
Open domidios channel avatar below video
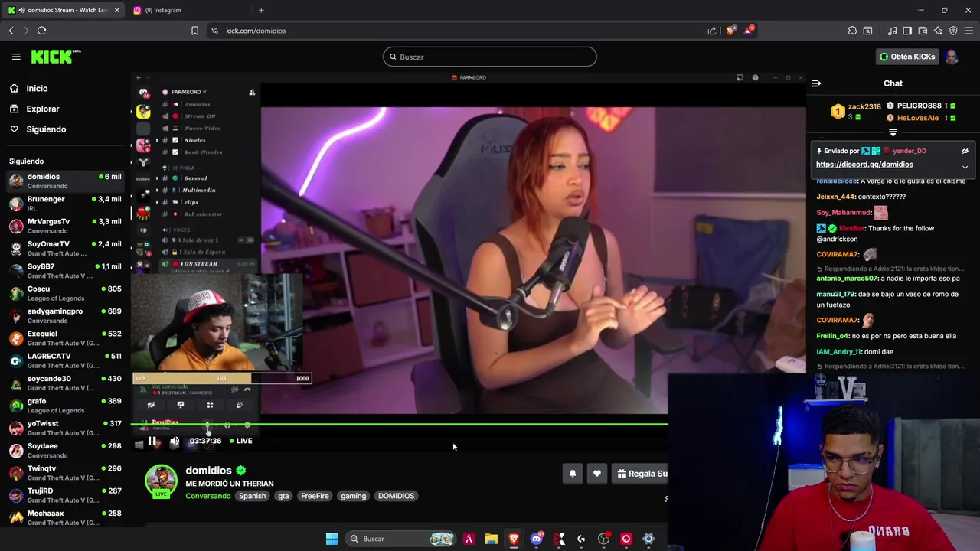pos(161,481)
